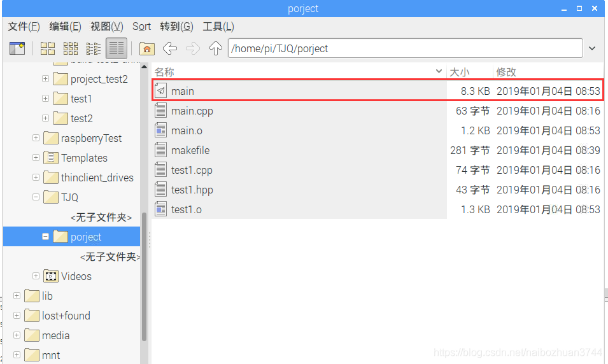Select Templates in the folder tree
The width and height of the screenshot is (608, 364).
click(x=84, y=158)
